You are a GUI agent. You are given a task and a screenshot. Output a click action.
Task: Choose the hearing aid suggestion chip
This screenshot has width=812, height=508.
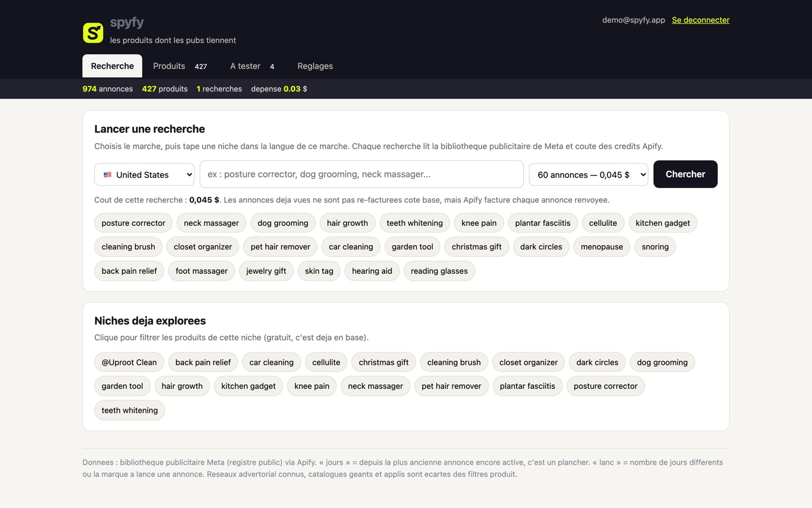coord(372,271)
